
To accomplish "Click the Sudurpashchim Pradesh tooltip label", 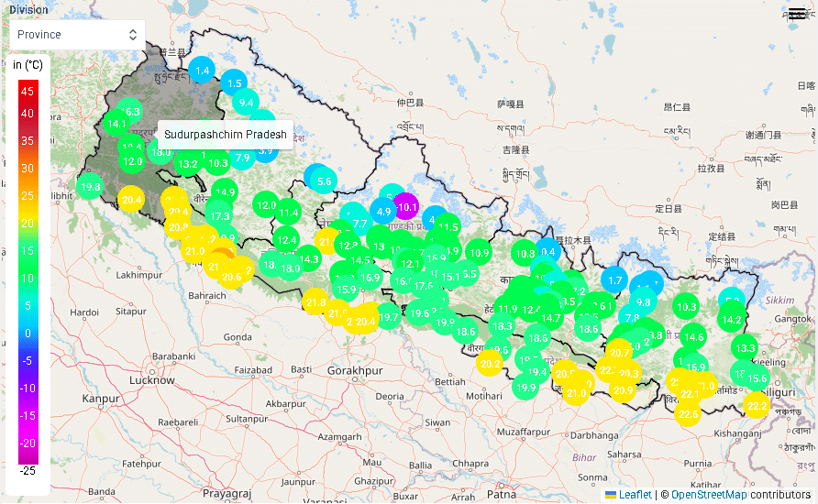I will tap(226, 135).
